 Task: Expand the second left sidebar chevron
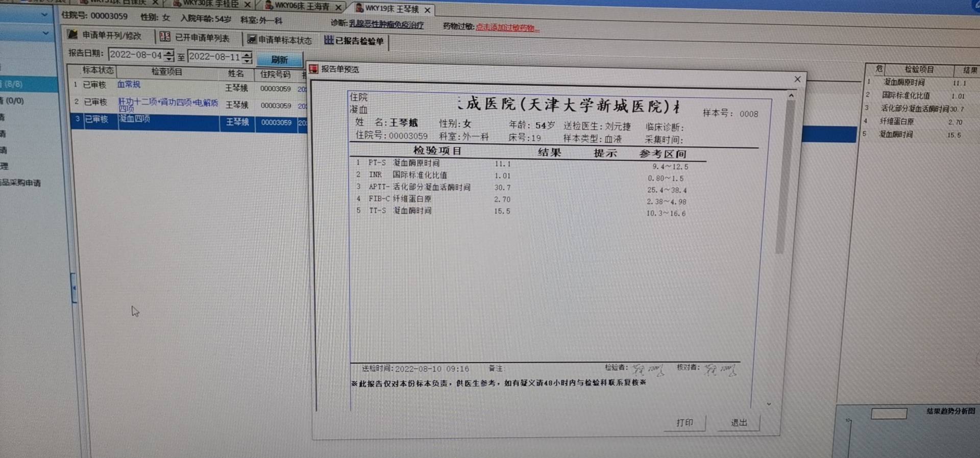point(45,33)
